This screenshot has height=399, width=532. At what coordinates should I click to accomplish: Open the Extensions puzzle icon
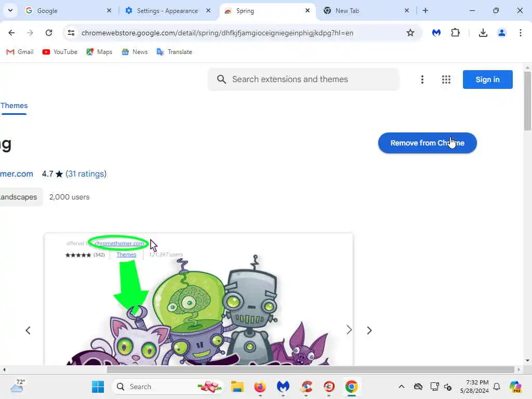[x=455, y=33]
